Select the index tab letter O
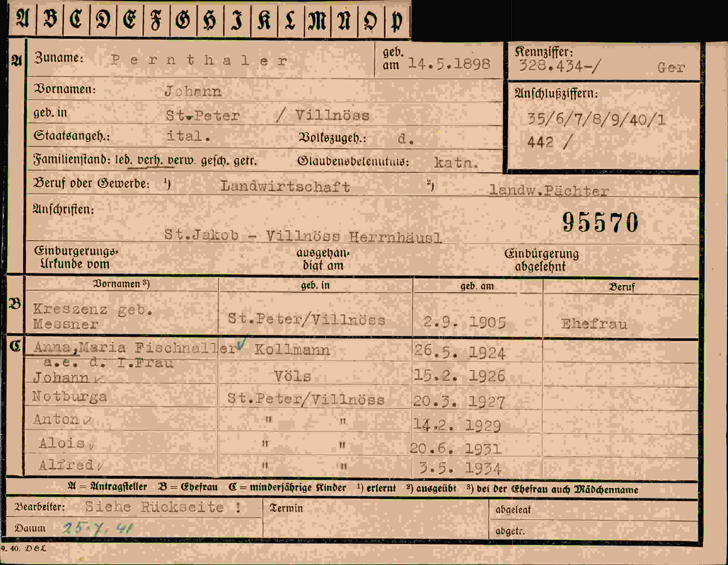The height and width of the screenshot is (565, 728). 371,20
